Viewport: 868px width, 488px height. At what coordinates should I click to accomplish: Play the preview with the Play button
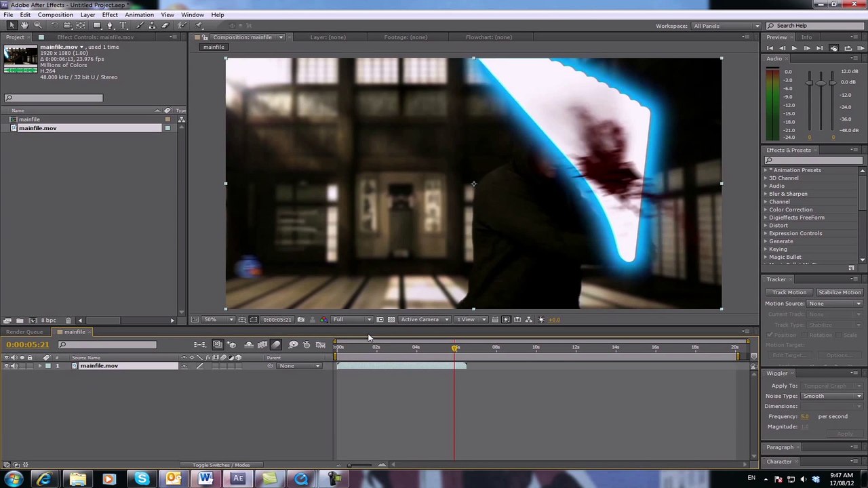(x=794, y=48)
